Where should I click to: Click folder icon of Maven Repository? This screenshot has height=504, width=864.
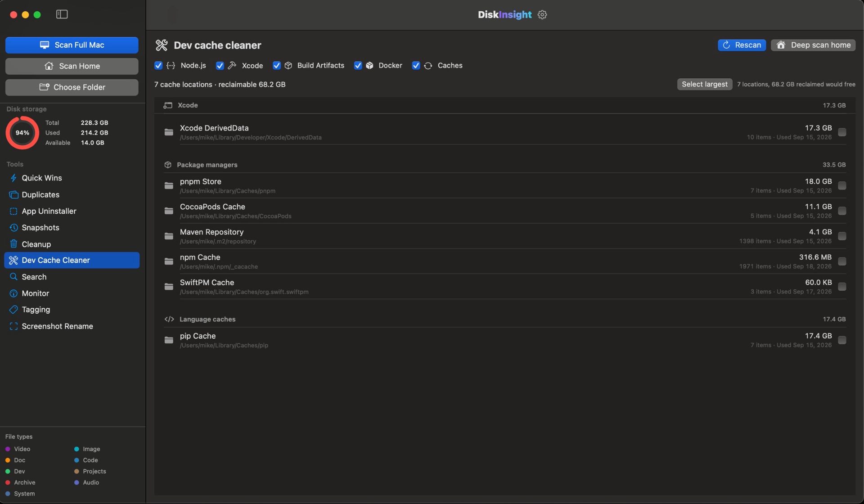coord(169,236)
